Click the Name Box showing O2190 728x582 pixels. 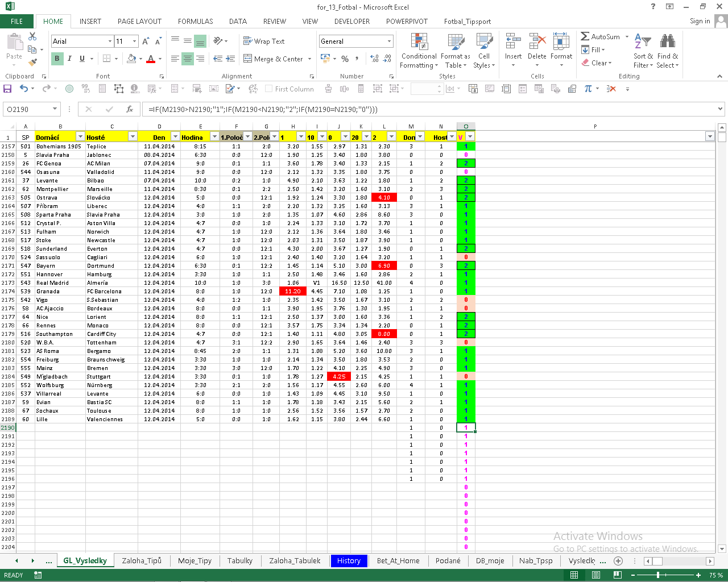point(28,109)
